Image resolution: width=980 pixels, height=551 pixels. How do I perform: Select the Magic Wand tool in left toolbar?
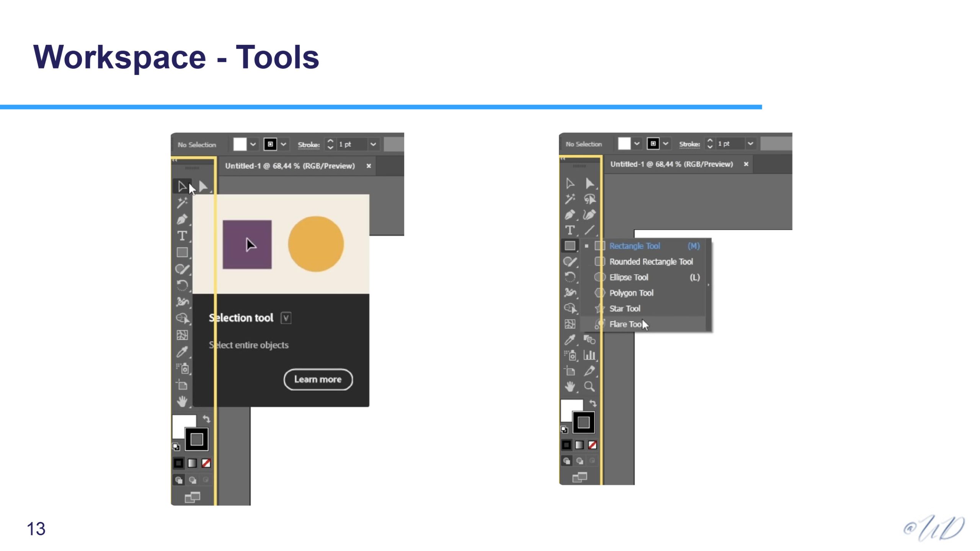(x=182, y=203)
